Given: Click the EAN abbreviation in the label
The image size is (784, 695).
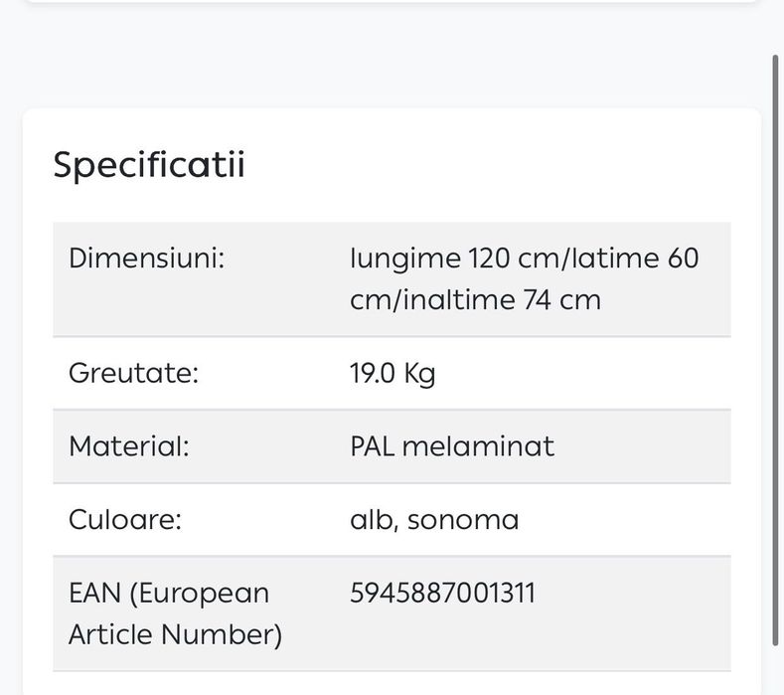Looking at the screenshot, I should coord(93,594).
